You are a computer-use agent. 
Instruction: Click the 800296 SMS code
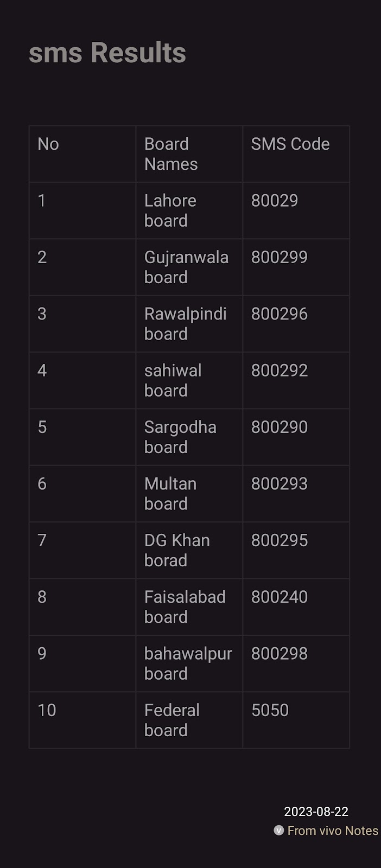[280, 314]
